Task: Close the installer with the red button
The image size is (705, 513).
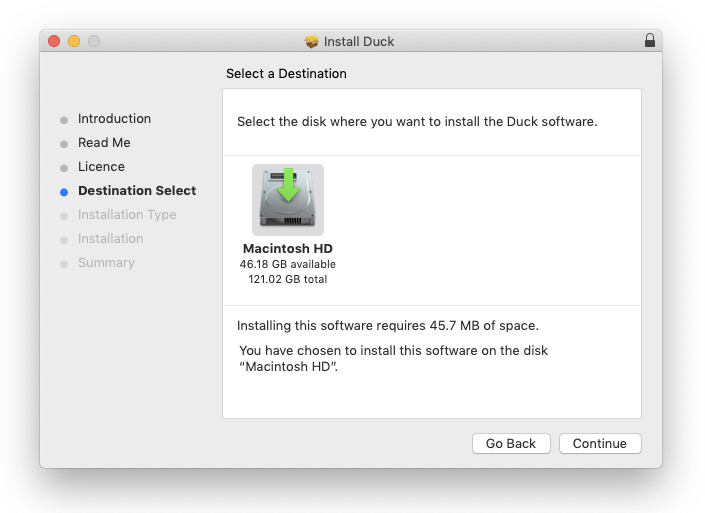Action: (54, 41)
